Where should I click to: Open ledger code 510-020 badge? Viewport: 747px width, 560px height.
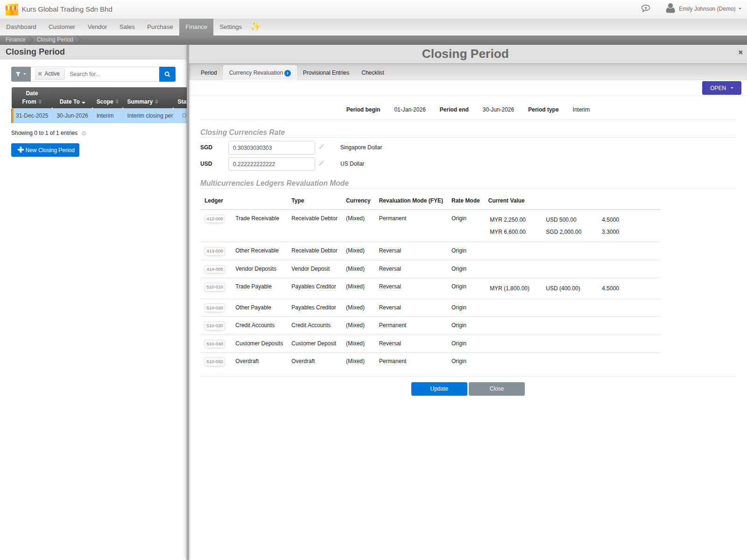pyautogui.click(x=215, y=308)
